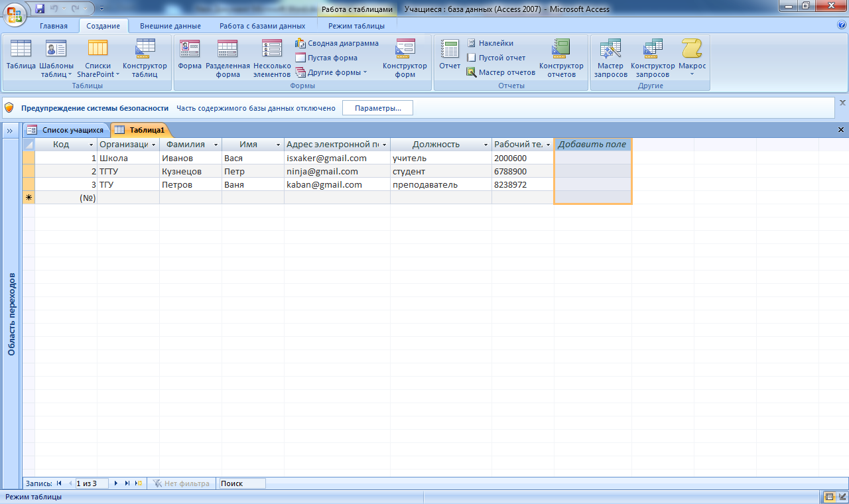This screenshot has width=849, height=504.
Task: Open the Макрос dropdown
Action: click(692, 58)
